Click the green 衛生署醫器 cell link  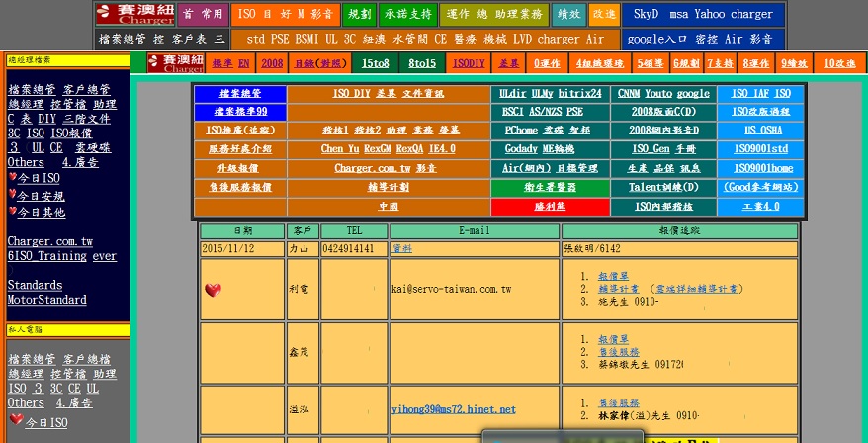(550, 187)
